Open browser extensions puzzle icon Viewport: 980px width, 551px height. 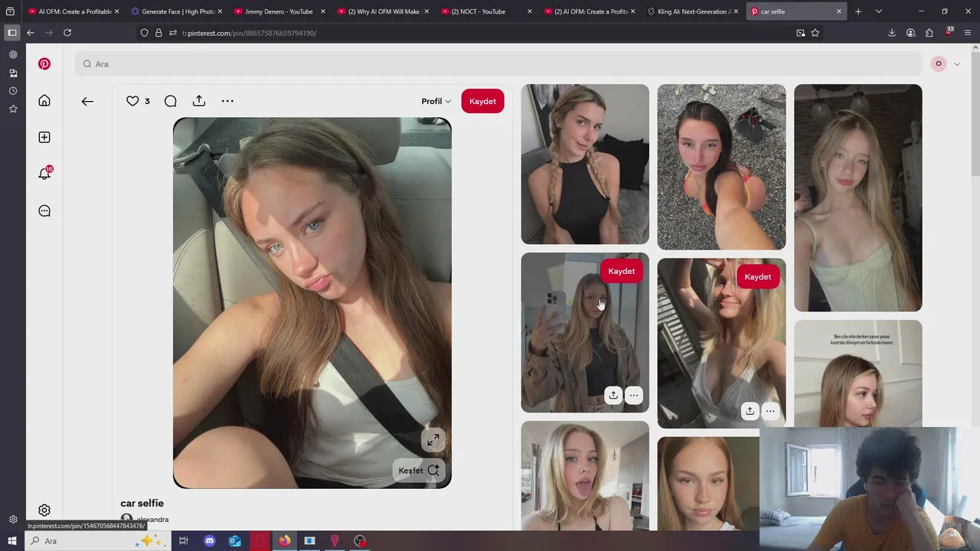[x=929, y=33]
